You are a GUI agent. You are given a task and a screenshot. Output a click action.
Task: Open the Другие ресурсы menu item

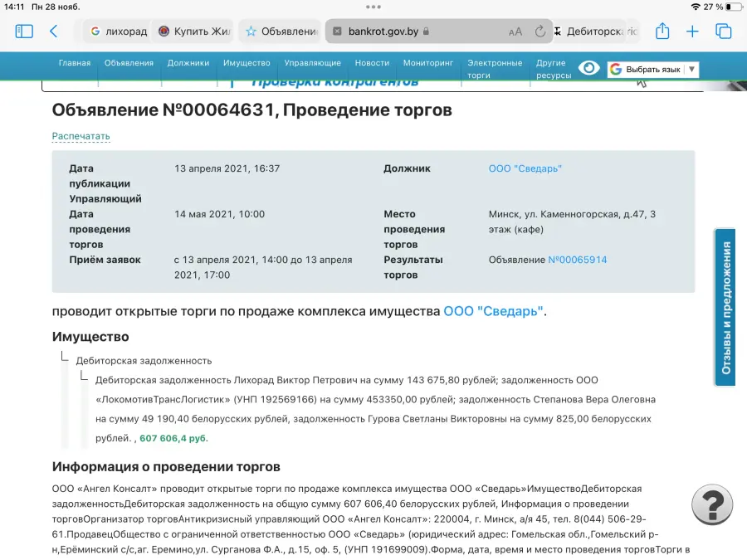[x=554, y=69]
